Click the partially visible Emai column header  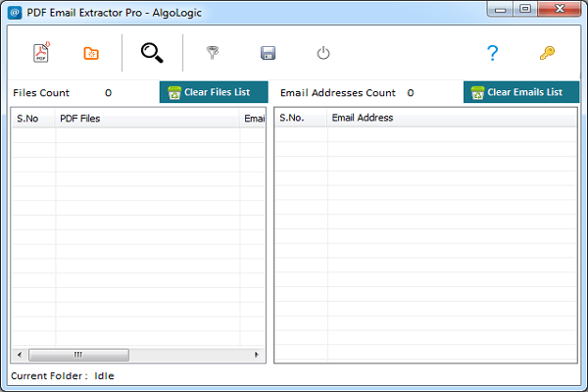253,119
